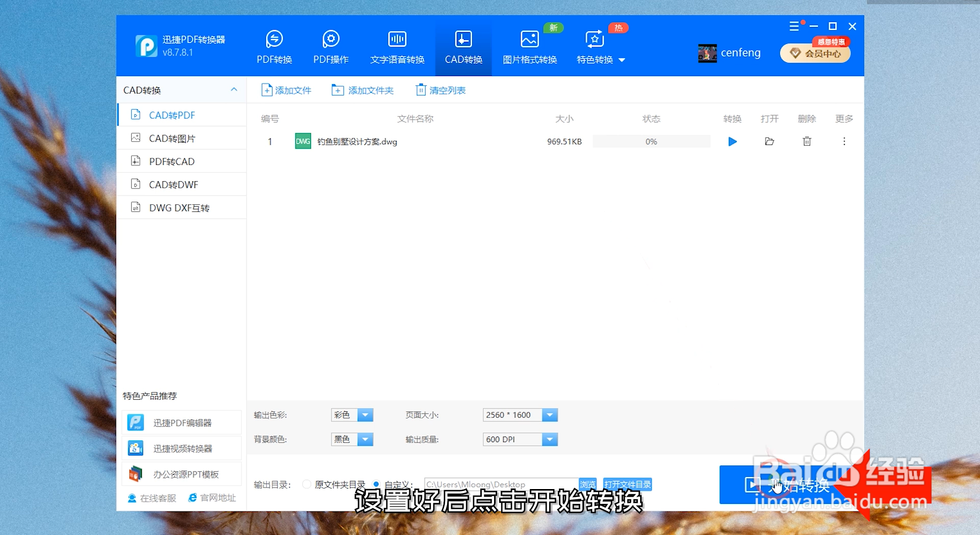
Task: Select CAD转PDF in sidebar
Action: point(182,115)
